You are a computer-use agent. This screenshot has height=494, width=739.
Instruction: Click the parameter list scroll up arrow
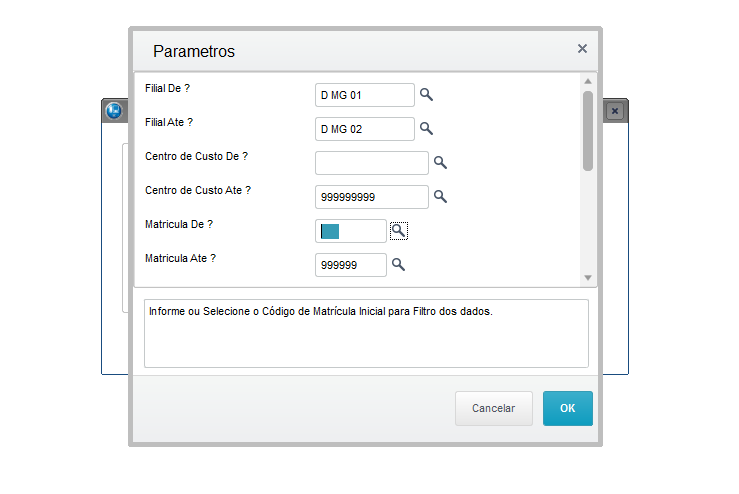[588, 81]
